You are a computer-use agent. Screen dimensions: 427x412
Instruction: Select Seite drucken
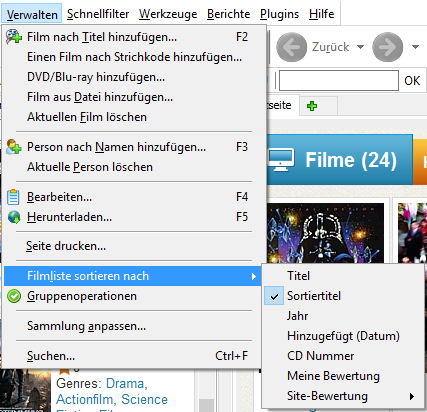pos(133,246)
